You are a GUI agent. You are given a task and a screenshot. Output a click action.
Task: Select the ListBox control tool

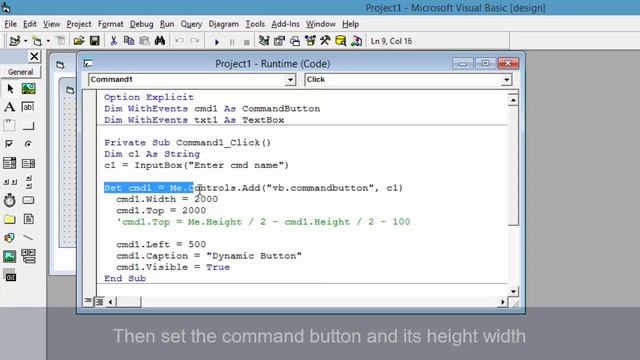pyautogui.click(x=28, y=163)
